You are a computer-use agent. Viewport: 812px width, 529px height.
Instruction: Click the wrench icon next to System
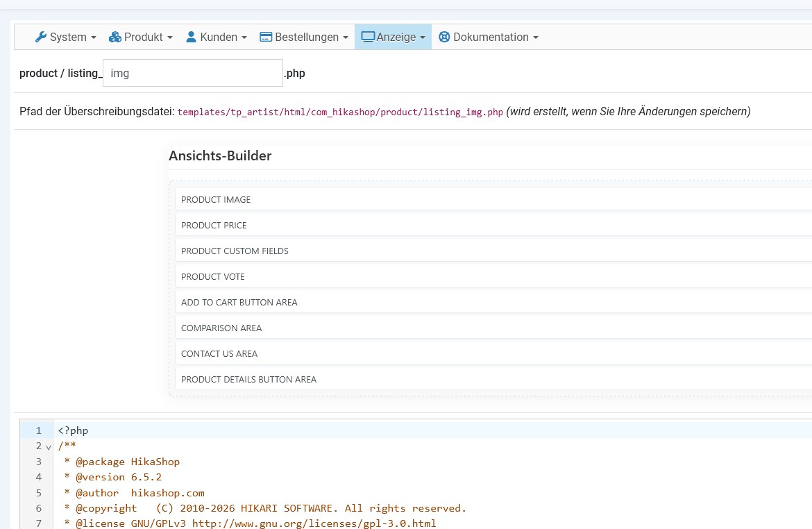[40, 37]
